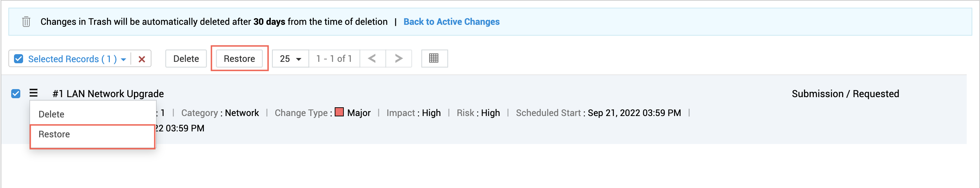The image size is (980, 188).
Task: Uncheck the LAN Network Upgrade row checkbox
Action: coord(16,93)
